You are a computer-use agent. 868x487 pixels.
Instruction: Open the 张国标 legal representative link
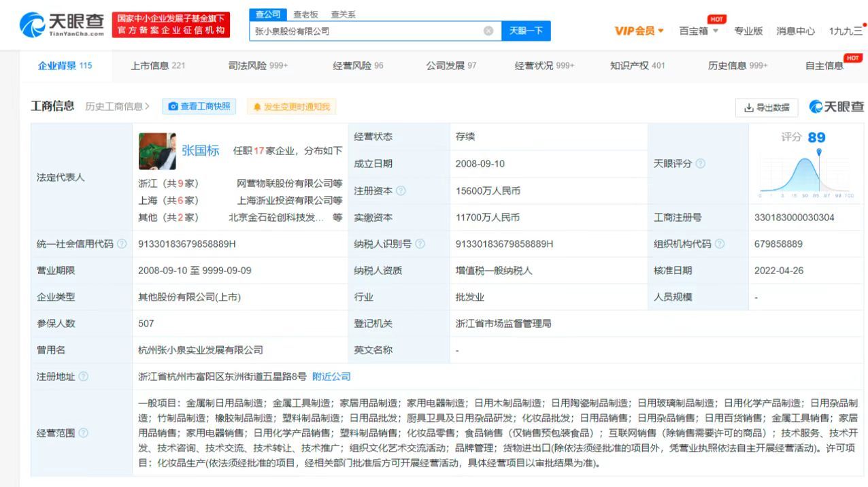tap(200, 150)
